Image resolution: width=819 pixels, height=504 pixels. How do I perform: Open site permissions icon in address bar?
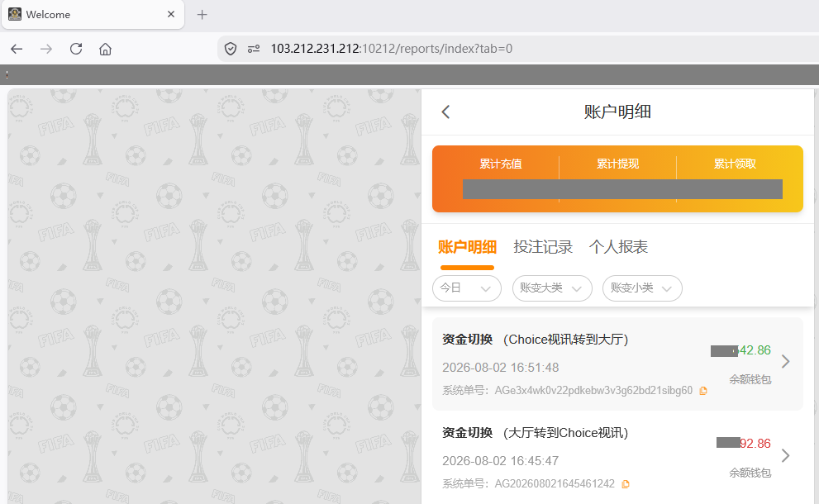click(254, 49)
